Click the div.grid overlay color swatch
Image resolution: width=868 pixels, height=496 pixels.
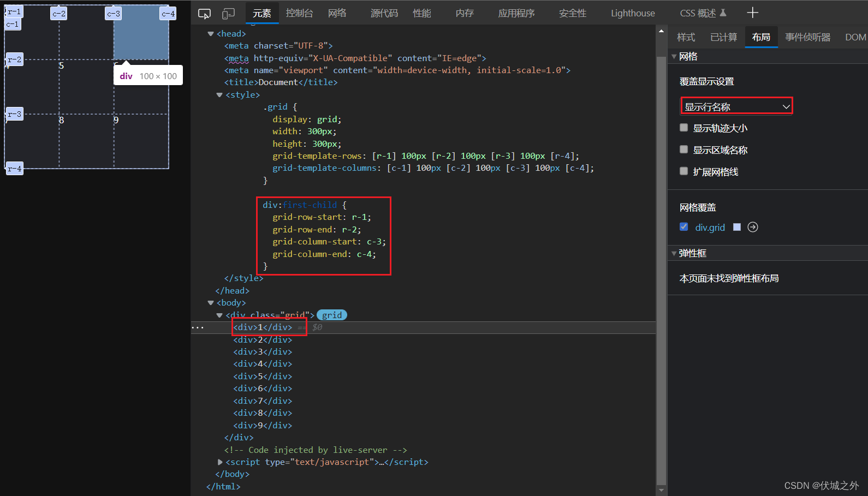(x=737, y=227)
